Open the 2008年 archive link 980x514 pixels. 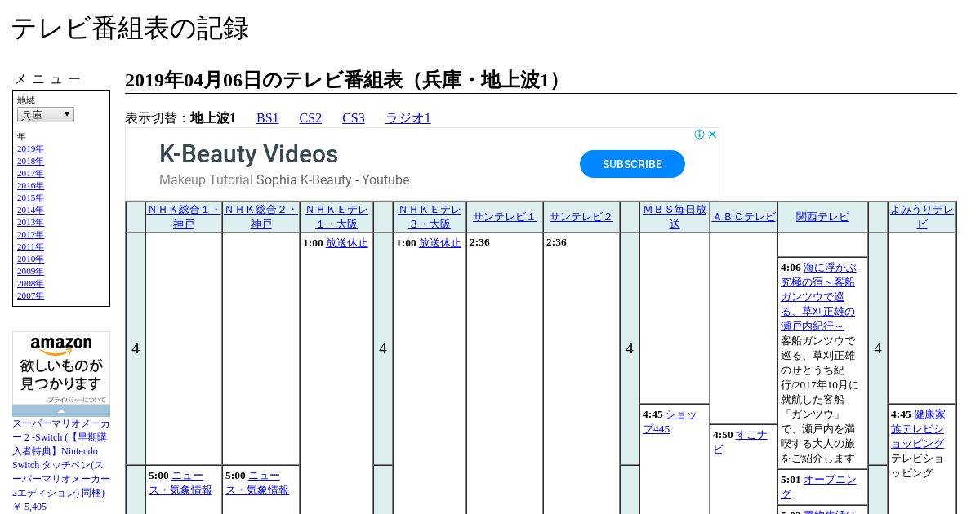(30, 283)
